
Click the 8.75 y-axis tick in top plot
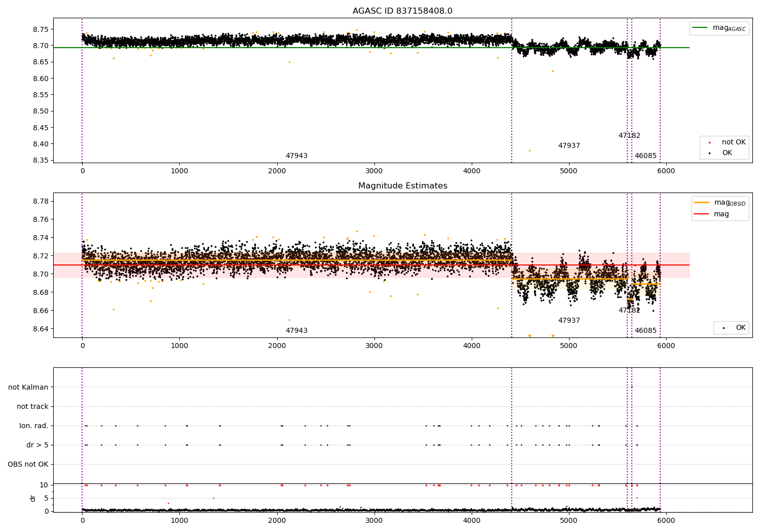coord(41,29)
